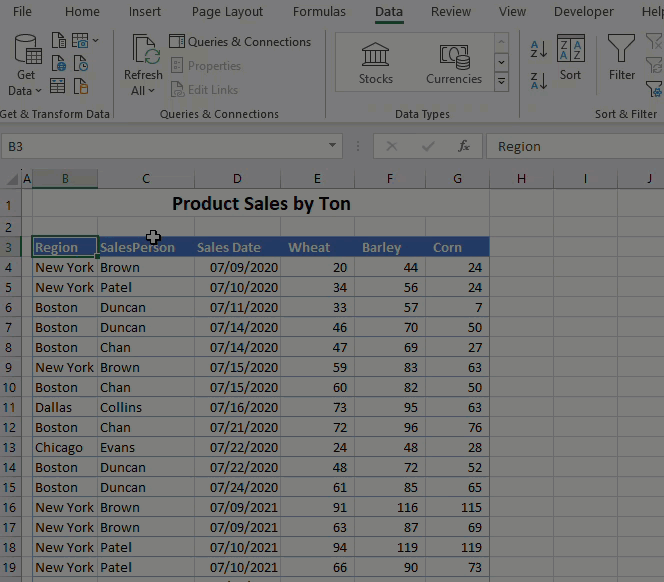Click the Select All corner triangle
This screenshot has width=664, height=582.
12,180
